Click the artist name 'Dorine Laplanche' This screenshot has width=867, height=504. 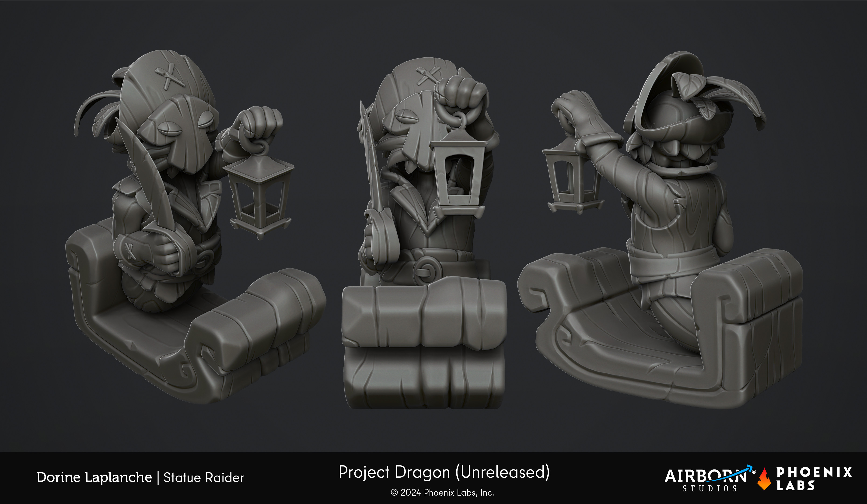click(94, 477)
